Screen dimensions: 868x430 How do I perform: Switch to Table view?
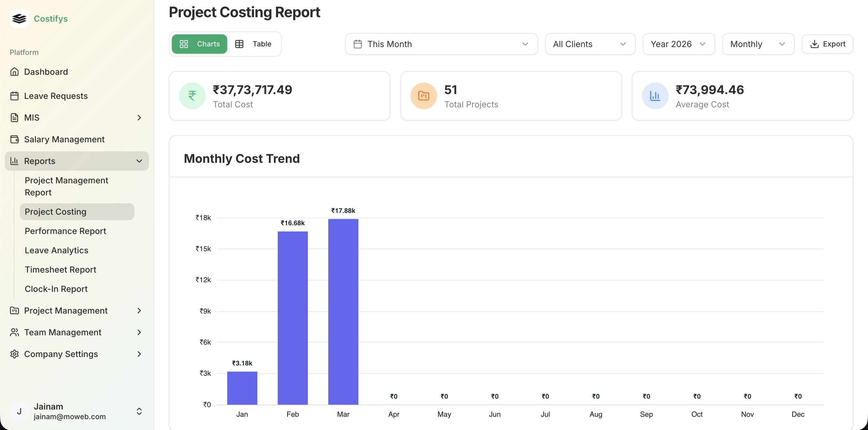(253, 44)
